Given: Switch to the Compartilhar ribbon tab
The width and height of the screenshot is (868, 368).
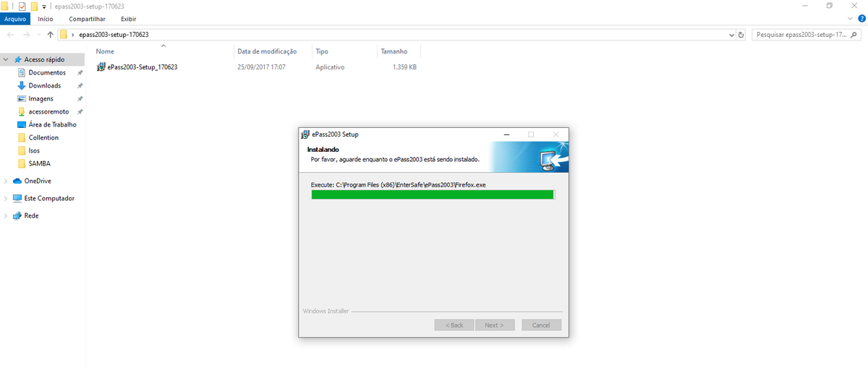Looking at the screenshot, I should [x=86, y=19].
